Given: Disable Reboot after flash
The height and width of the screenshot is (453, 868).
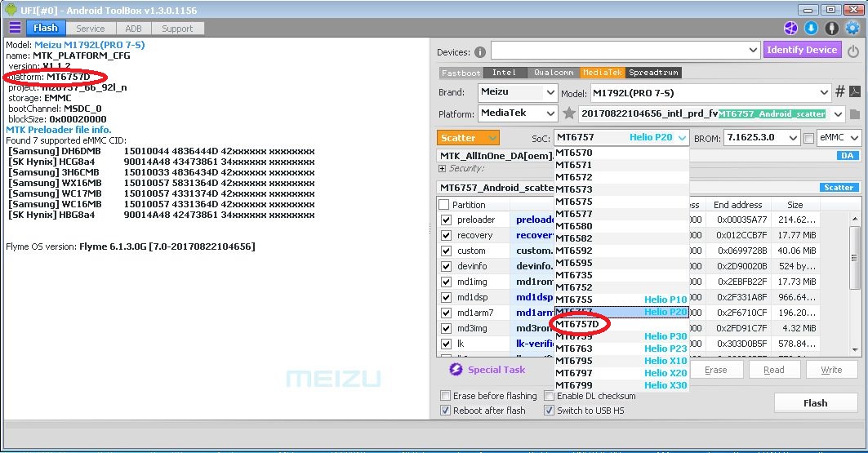Looking at the screenshot, I should click(445, 411).
